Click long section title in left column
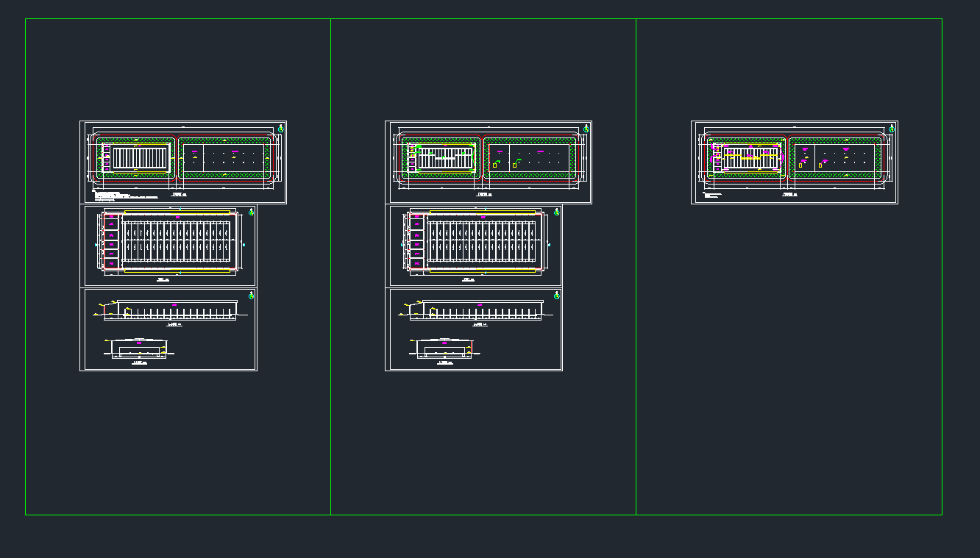 point(174,323)
